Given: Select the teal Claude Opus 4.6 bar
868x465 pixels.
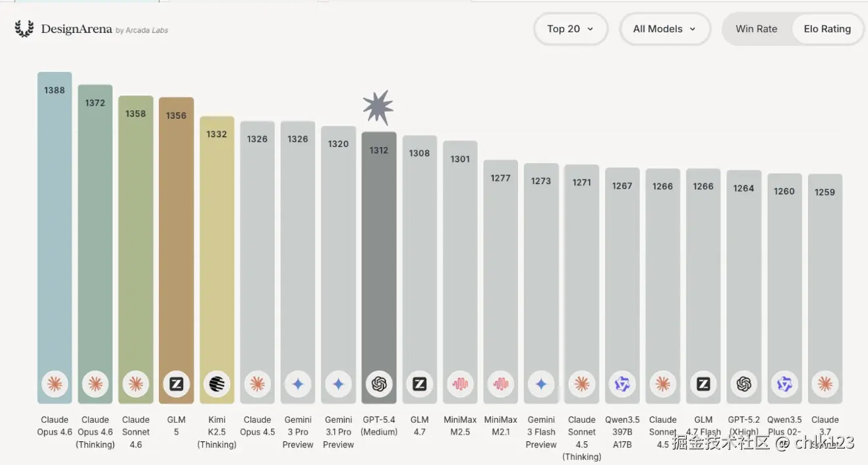Looking at the screenshot, I should (x=55, y=231).
